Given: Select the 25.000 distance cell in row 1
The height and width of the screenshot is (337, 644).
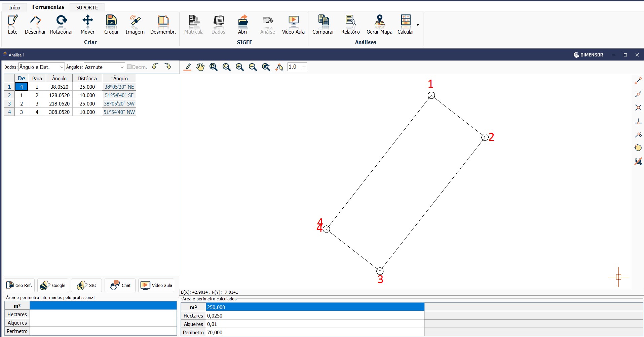Looking at the screenshot, I should 87,87.
